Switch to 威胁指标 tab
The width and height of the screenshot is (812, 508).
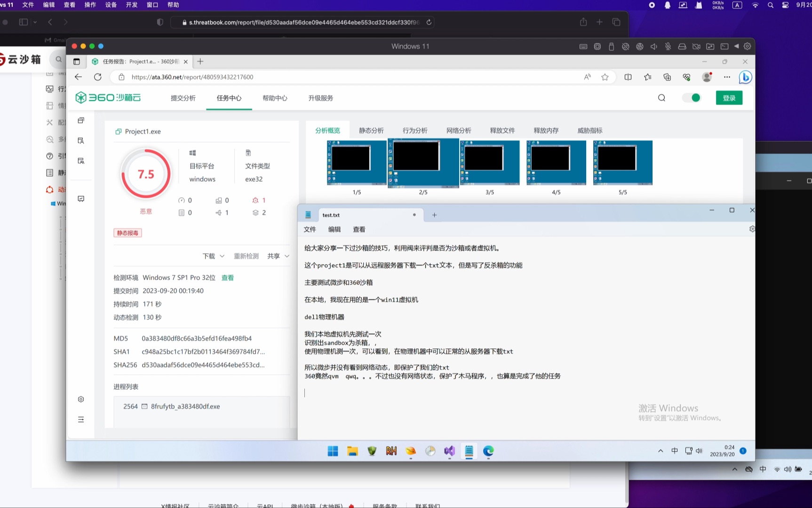[590, 130]
